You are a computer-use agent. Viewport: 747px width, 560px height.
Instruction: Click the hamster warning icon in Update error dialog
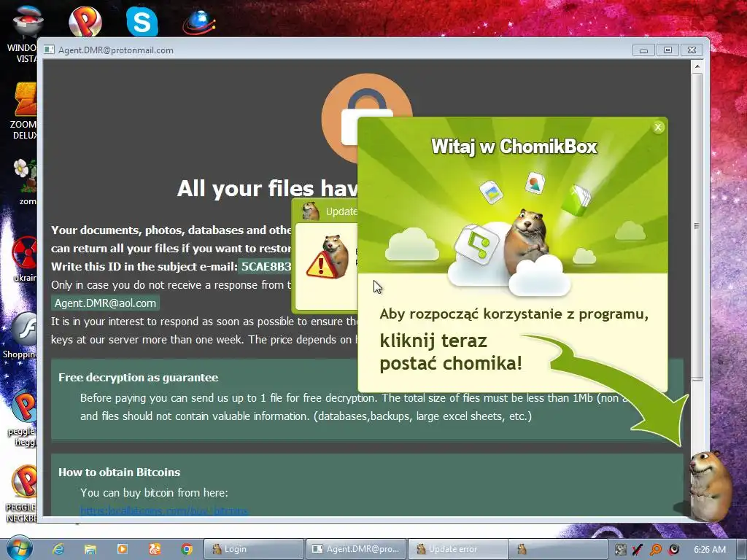tap(328, 257)
